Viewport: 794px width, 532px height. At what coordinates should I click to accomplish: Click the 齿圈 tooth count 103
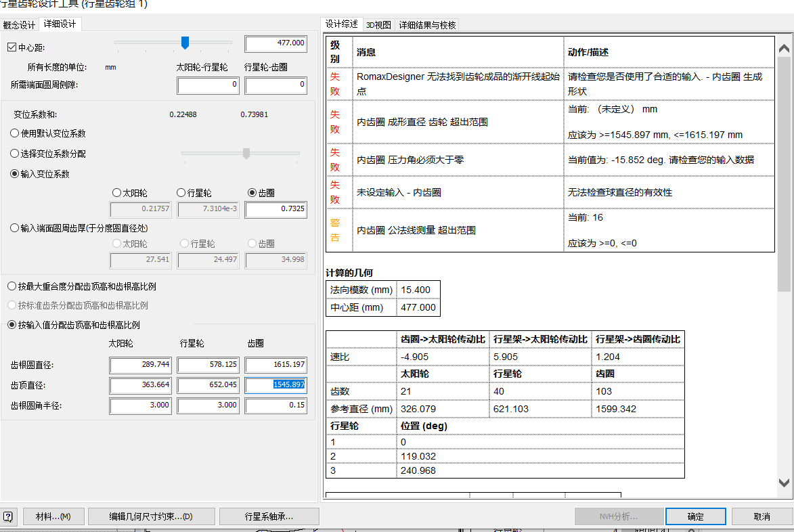[x=604, y=391]
